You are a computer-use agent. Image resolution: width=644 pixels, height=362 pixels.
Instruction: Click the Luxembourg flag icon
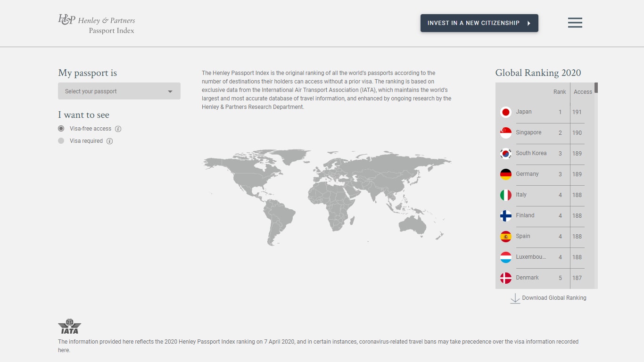pos(505,257)
